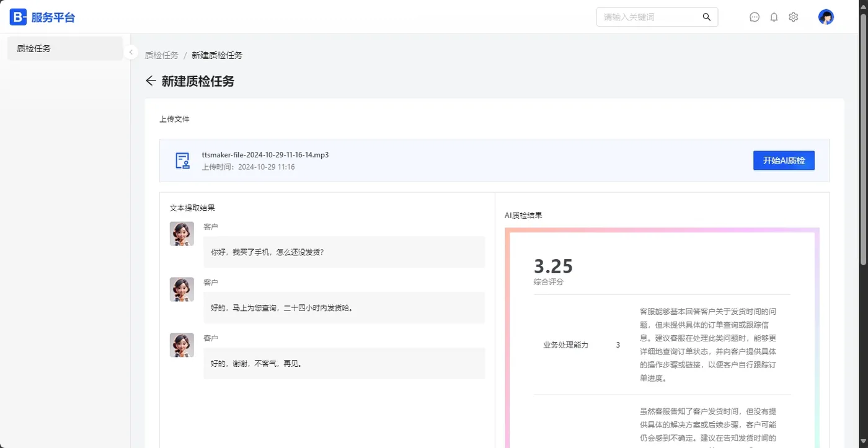The height and width of the screenshot is (448, 868).
Task: Collapse the sidebar with the chevron toggle
Action: tap(131, 52)
